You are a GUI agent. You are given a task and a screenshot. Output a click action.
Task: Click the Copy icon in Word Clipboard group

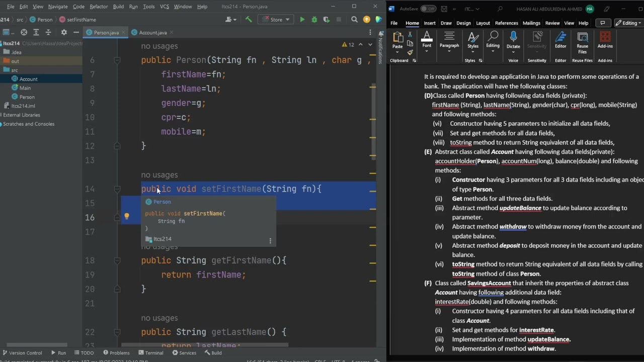click(x=410, y=44)
